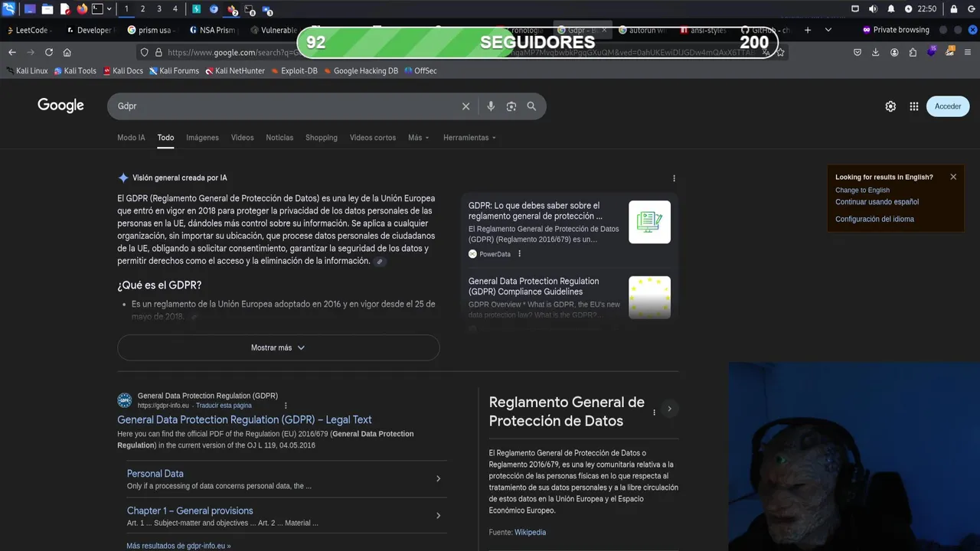Select Change to English
The height and width of the screenshot is (551, 980).
coord(862,190)
